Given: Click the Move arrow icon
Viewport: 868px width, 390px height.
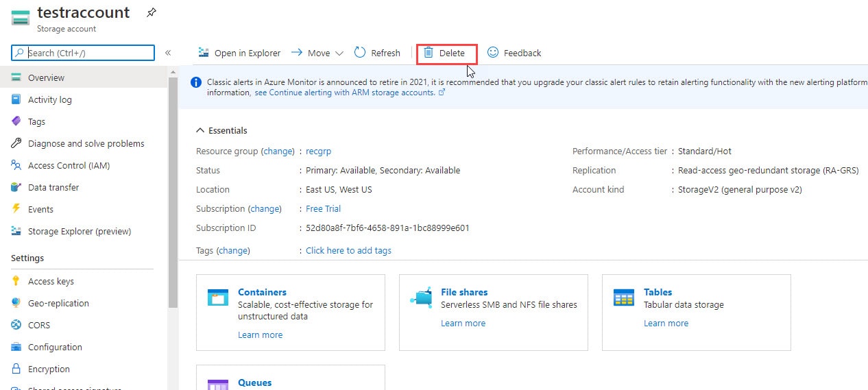Looking at the screenshot, I should pyautogui.click(x=297, y=53).
